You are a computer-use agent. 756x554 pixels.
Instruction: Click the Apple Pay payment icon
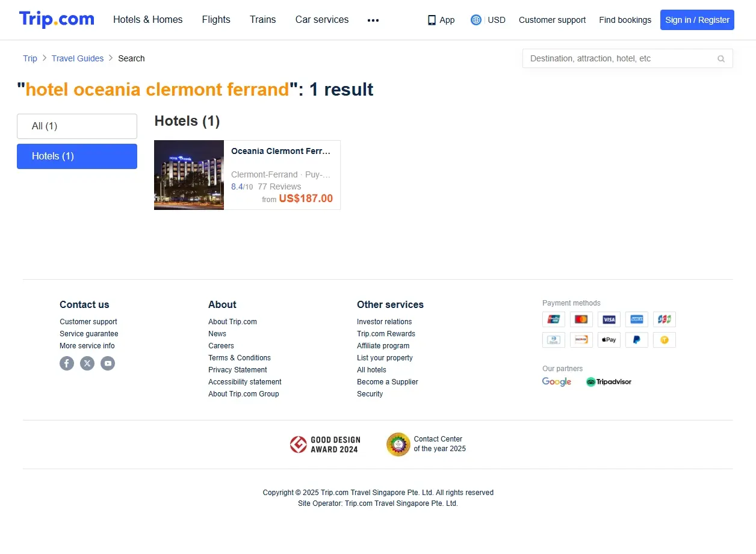609,340
